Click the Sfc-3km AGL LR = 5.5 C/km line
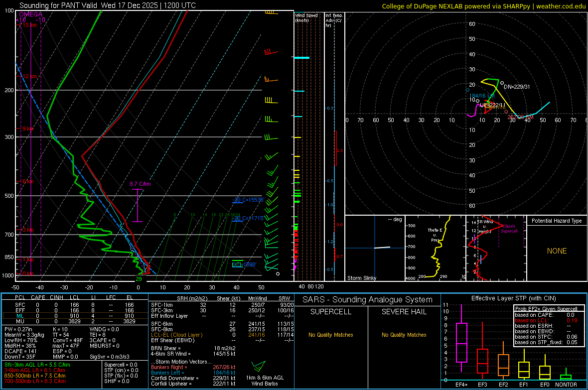588x390 pixels. point(37,365)
